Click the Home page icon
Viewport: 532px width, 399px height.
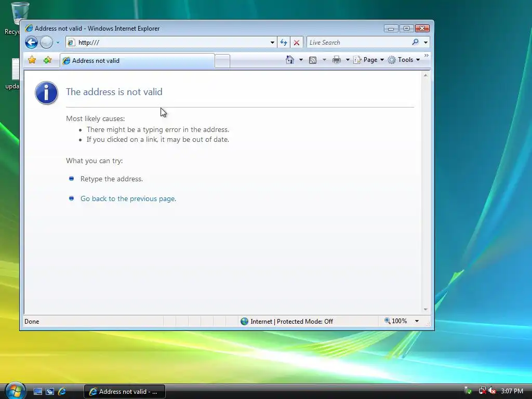[290, 60]
